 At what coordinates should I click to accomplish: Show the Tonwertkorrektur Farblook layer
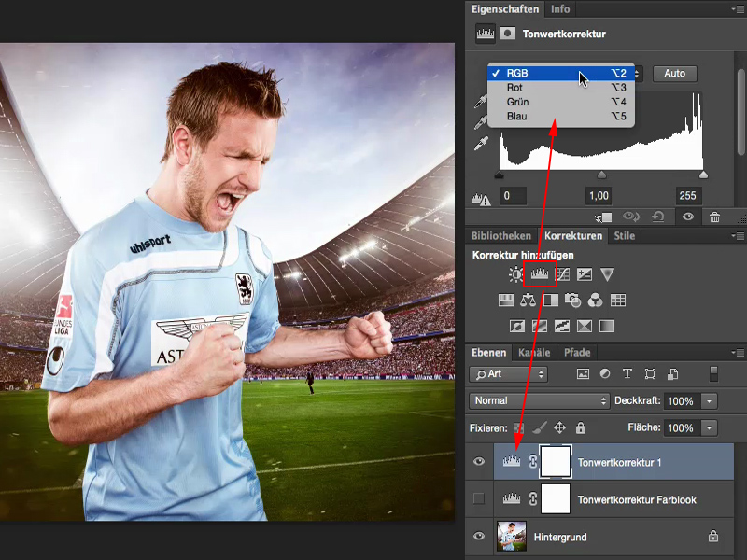pyautogui.click(x=479, y=498)
